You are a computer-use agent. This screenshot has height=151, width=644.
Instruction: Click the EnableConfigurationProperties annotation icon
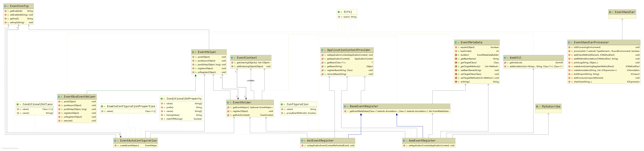pyautogui.click(x=102, y=106)
